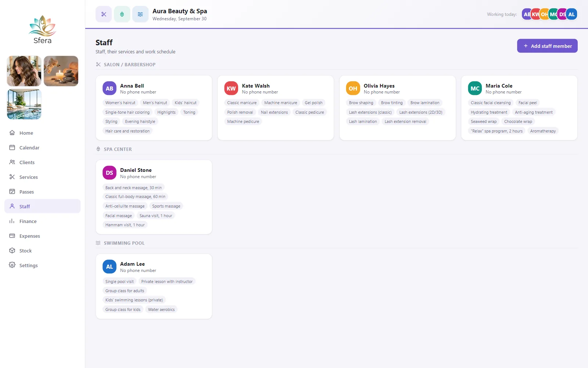Screen dimensions: 588x368
Task: Click the Stock box icon in the sidebar
Action: [x=12, y=251]
